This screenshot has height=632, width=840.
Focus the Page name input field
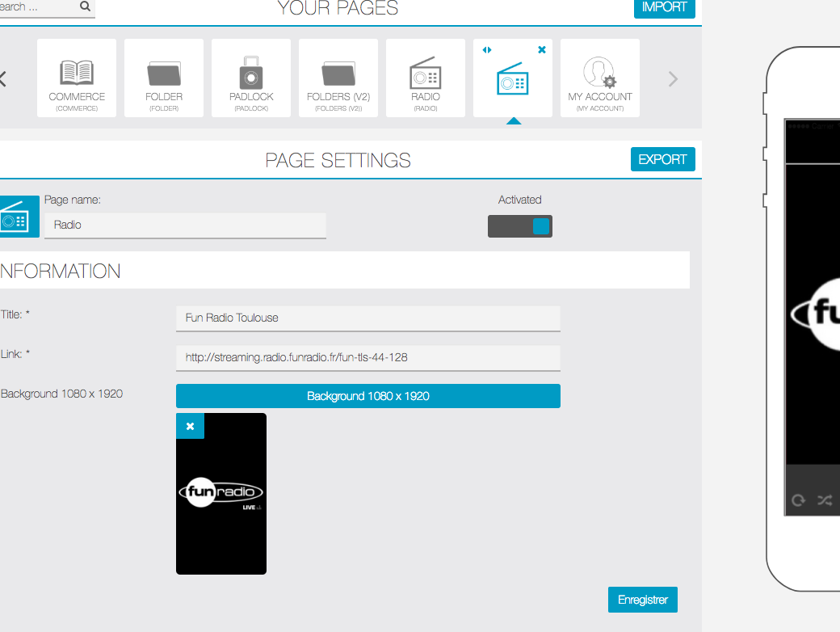tap(185, 225)
